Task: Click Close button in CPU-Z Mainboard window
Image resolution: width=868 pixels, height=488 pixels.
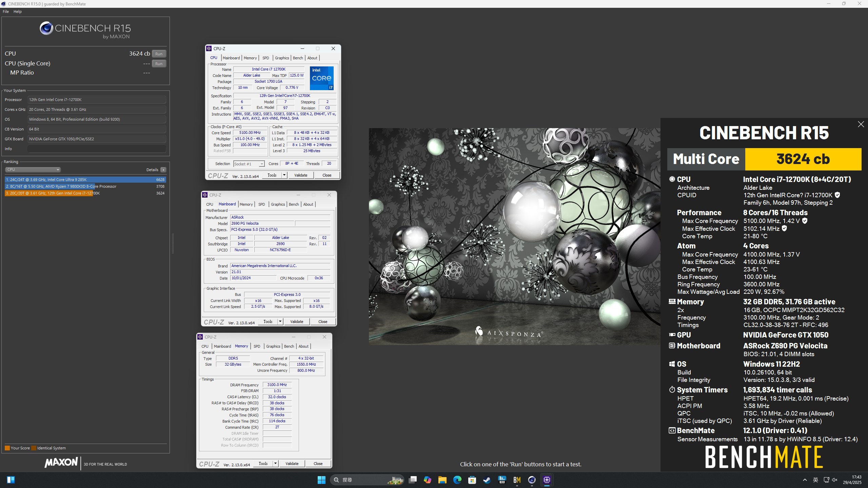Action: click(323, 322)
